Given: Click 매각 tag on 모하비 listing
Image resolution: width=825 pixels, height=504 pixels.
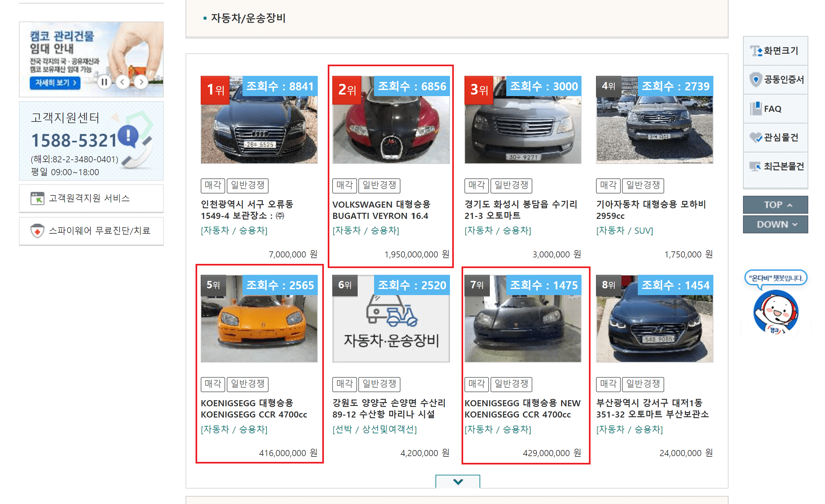Looking at the screenshot, I should pos(608,185).
